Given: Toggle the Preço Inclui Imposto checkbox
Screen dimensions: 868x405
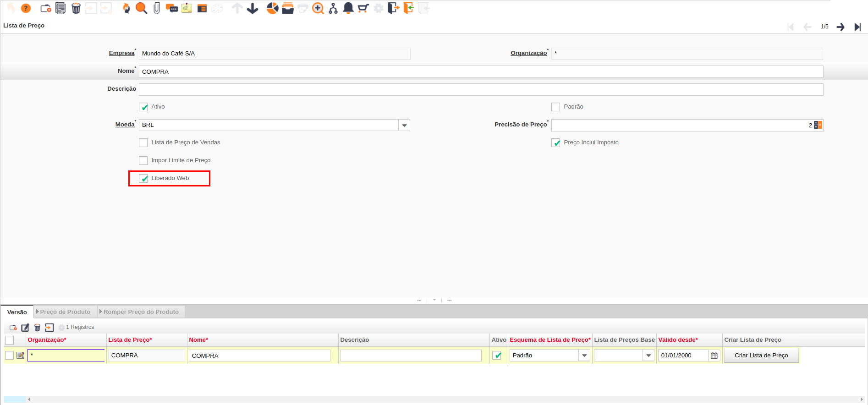Looking at the screenshot, I should (556, 143).
